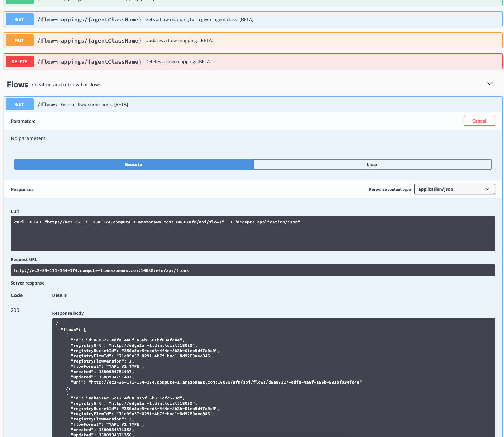Click the id line starting 4abe516c
504x437 pixels.
(x=128, y=398)
